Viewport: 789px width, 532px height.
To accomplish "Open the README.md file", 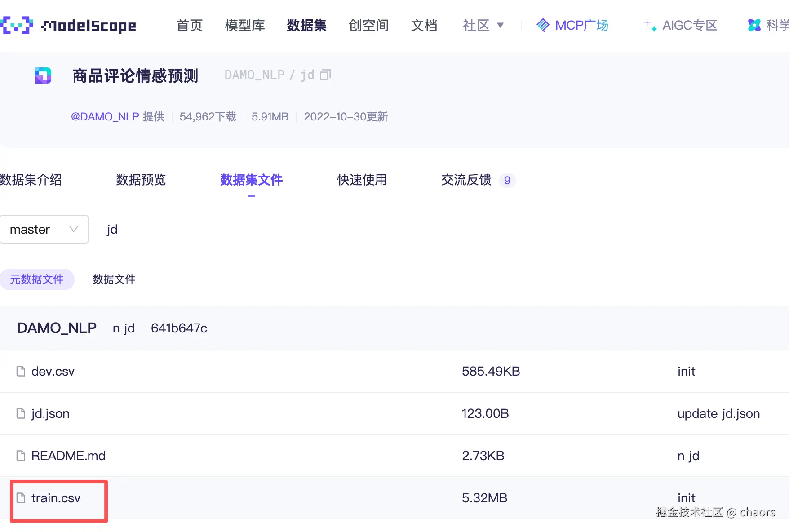I will tap(68, 456).
